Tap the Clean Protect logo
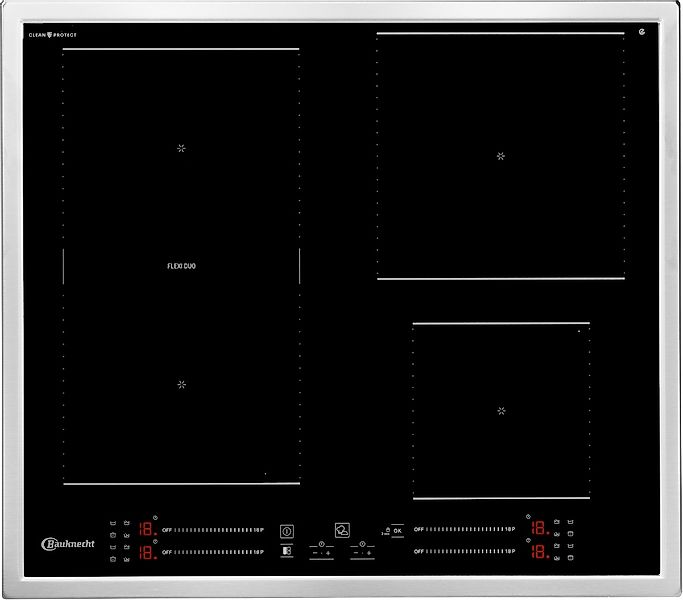This screenshot has width=683, height=600. [52, 35]
